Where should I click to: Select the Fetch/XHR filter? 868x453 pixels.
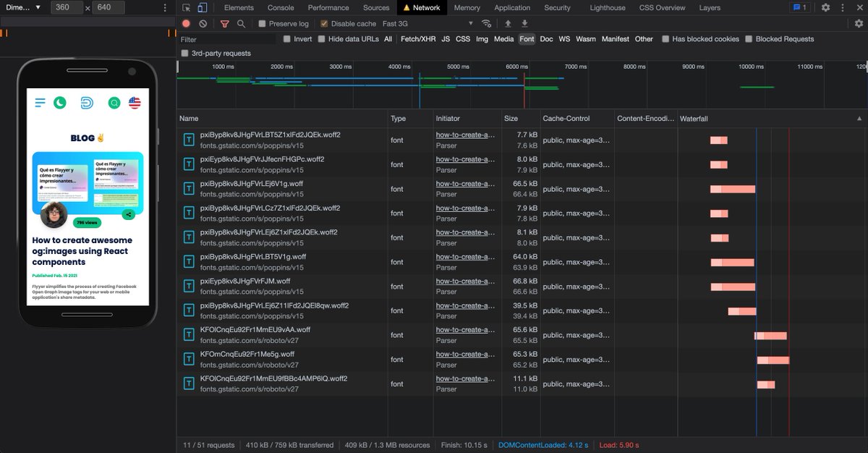coord(418,39)
